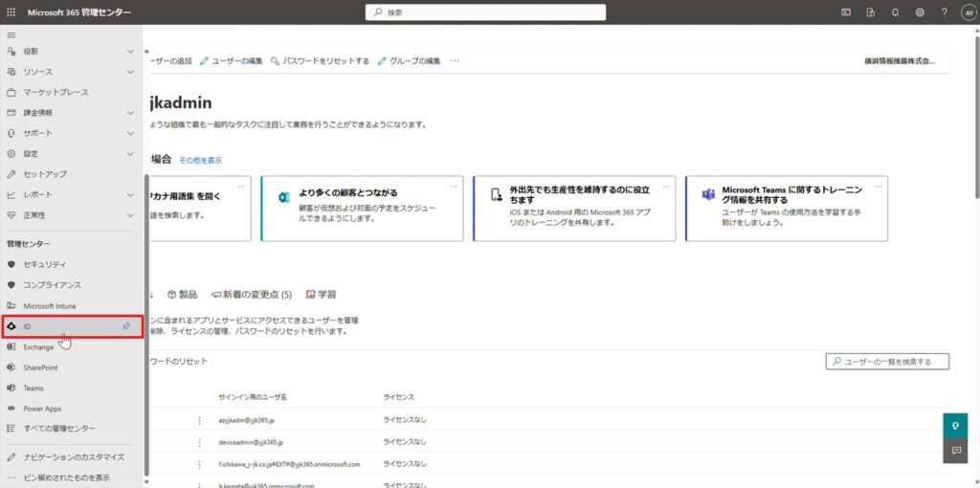Expand the 役割 navigation section

tap(130, 52)
